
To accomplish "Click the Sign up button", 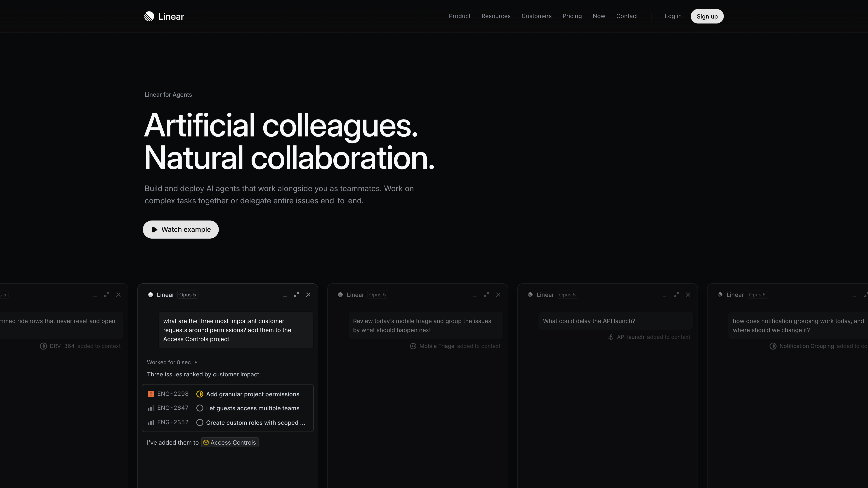I will 707,16.
